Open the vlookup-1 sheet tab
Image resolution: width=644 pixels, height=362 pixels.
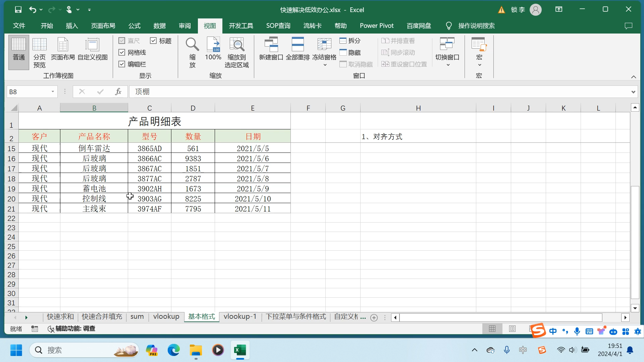(240, 317)
